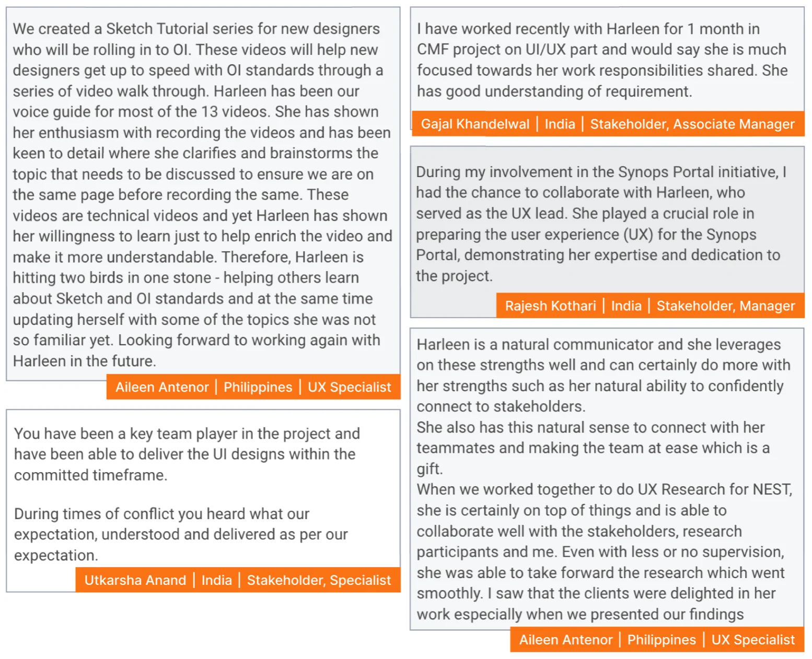Click India label next to Utkarsha Anand
The image size is (812, 659).
click(216, 580)
